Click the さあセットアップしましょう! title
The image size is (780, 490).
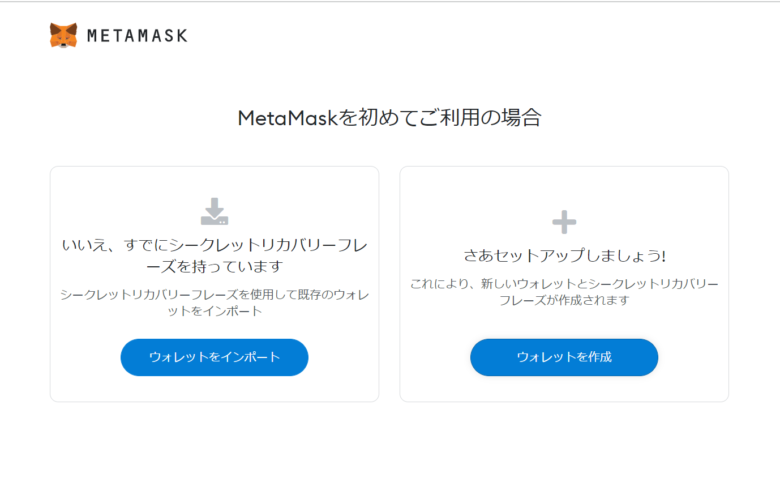click(x=564, y=256)
